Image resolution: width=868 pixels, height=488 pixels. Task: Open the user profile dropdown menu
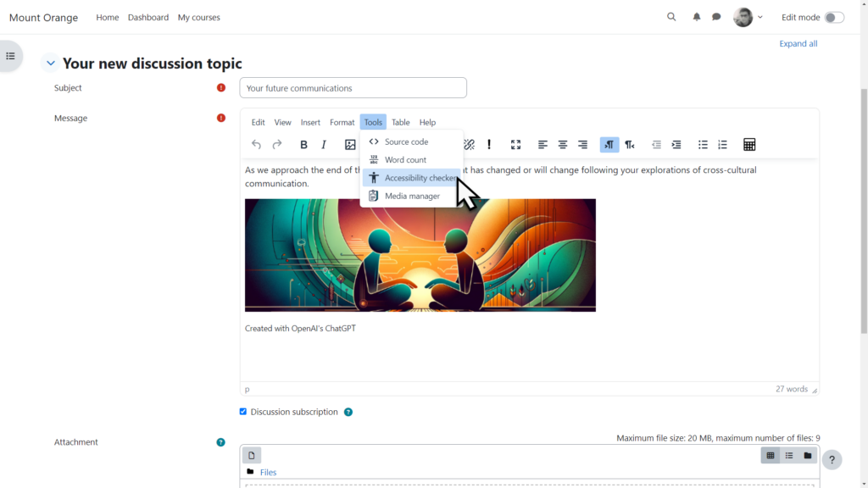[748, 17]
